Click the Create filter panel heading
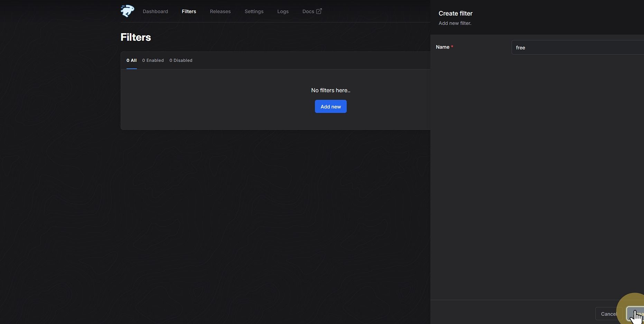The image size is (644, 324). point(456,13)
